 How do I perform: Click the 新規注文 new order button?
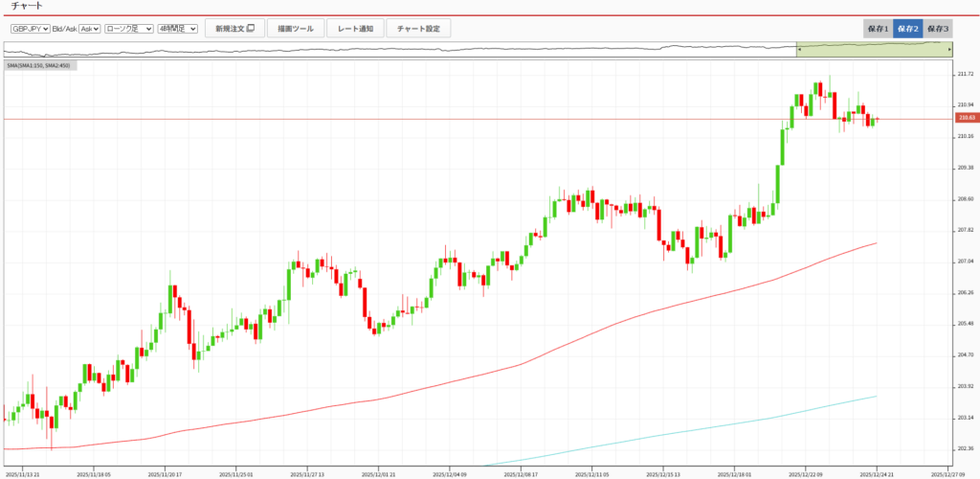tap(230, 29)
